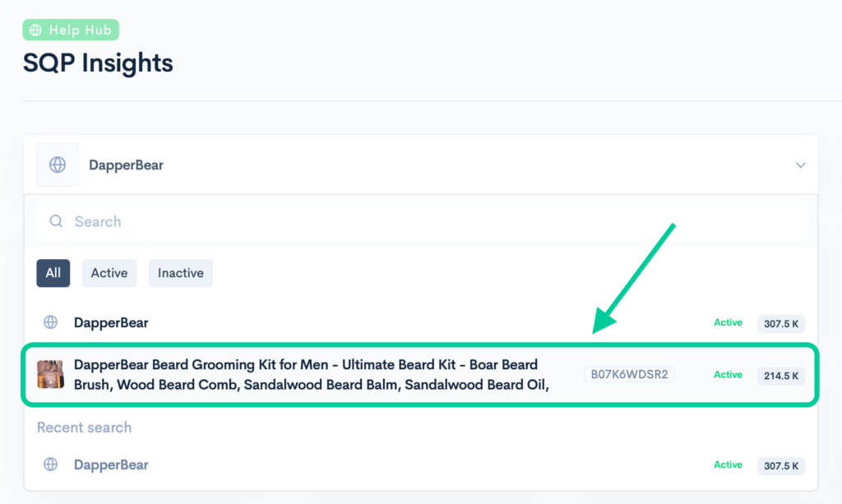This screenshot has height=504, width=842.
Task: Click globe icon in Recent search entry
Action: tap(50, 465)
